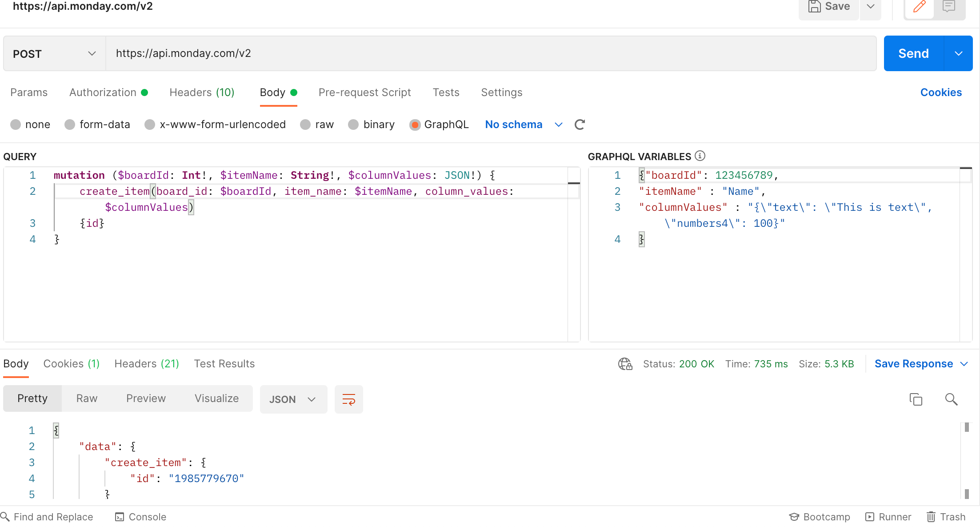Image resolution: width=980 pixels, height=527 pixels.
Task: Click the Size 5.3 KB value
Action: (x=839, y=364)
